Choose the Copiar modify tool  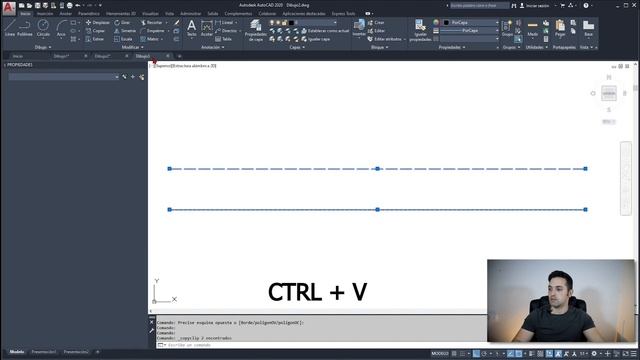coord(96,31)
